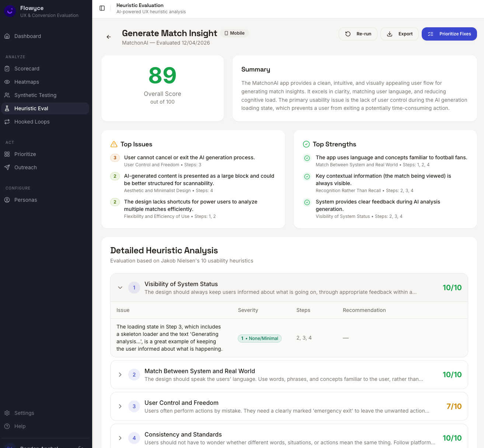Click the overall score 89

163,76
